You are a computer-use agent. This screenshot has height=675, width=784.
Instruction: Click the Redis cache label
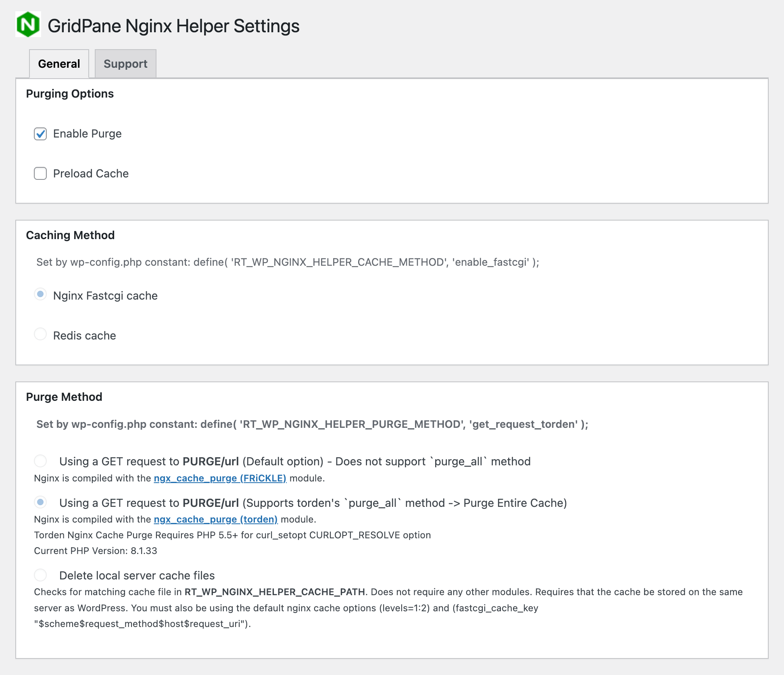[x=84, y=335]
